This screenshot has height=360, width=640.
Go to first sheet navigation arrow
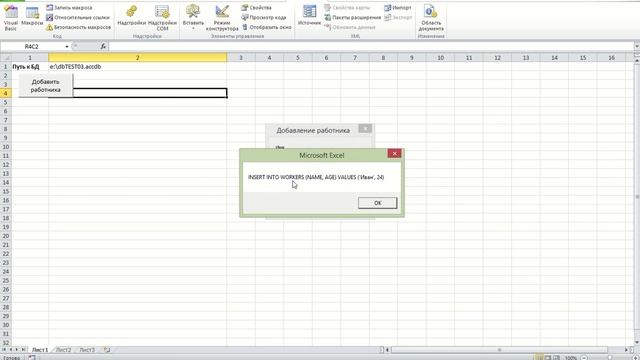[x=4, y=350]
